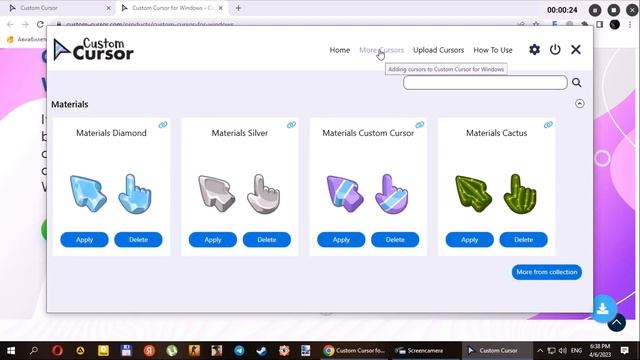This screenshot has height=360, width=640.
Task: Apply the Materials Silver cursor
Action: point(213,240)
